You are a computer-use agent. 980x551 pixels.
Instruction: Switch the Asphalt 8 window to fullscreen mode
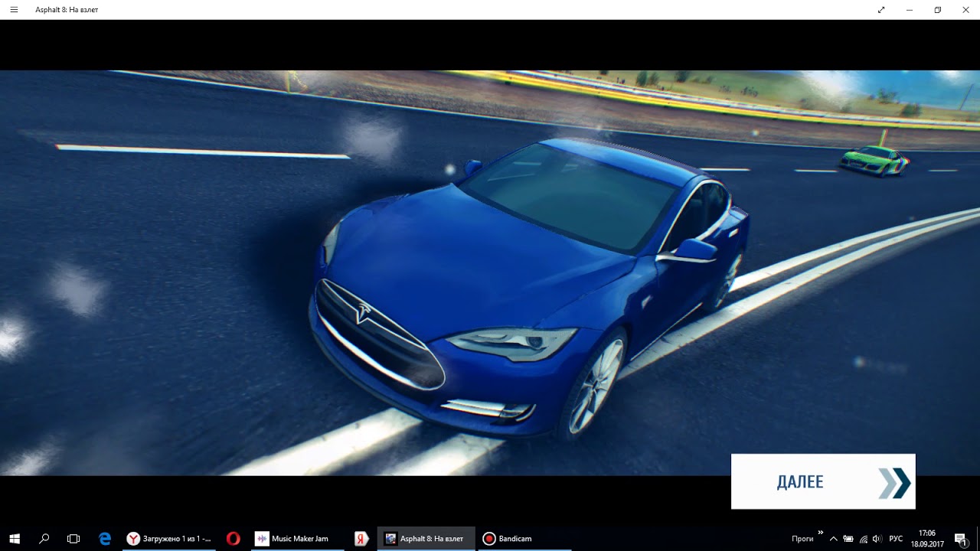(881, 10)
